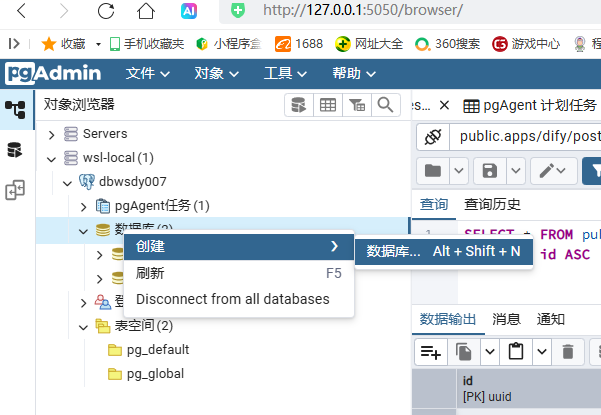Screen dimensions: 601x415
Task: Open the edit pencil dropdown
Action: tap(553, 171)
